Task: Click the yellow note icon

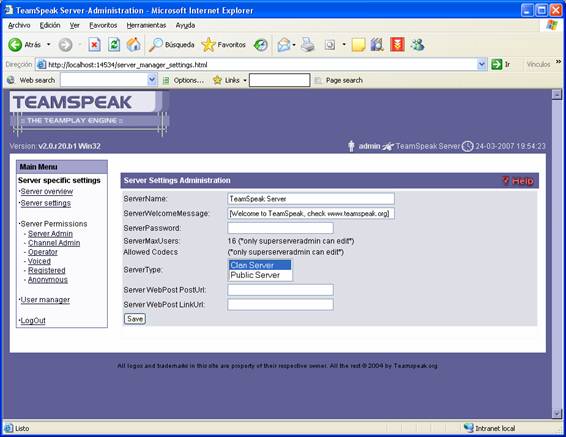Action: coord(358,45)
